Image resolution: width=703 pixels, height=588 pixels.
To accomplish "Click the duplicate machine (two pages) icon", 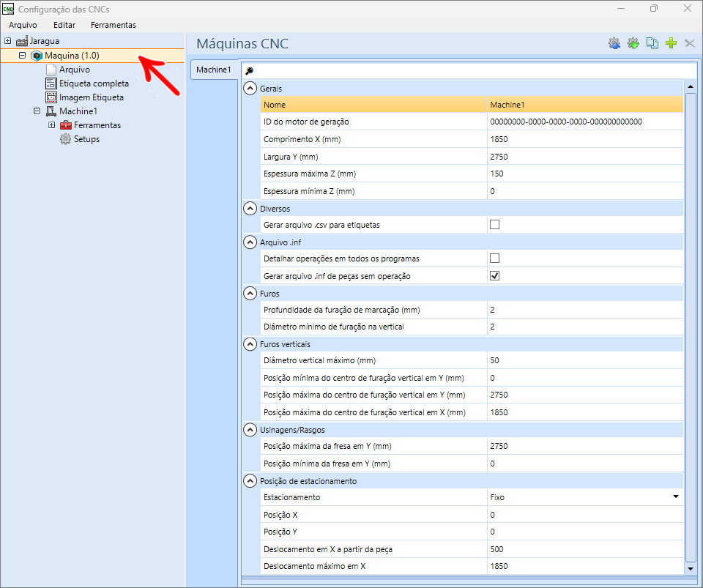I will point(652,43).
